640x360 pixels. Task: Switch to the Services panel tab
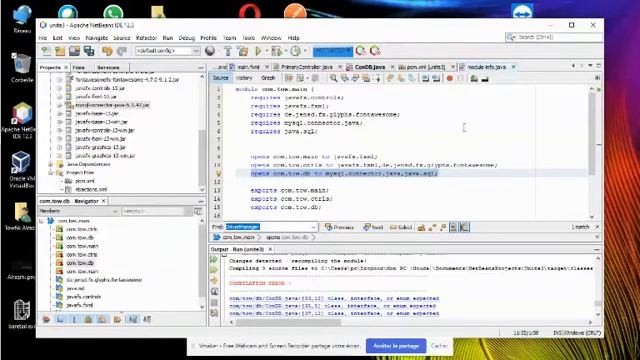tap(108, 67)
